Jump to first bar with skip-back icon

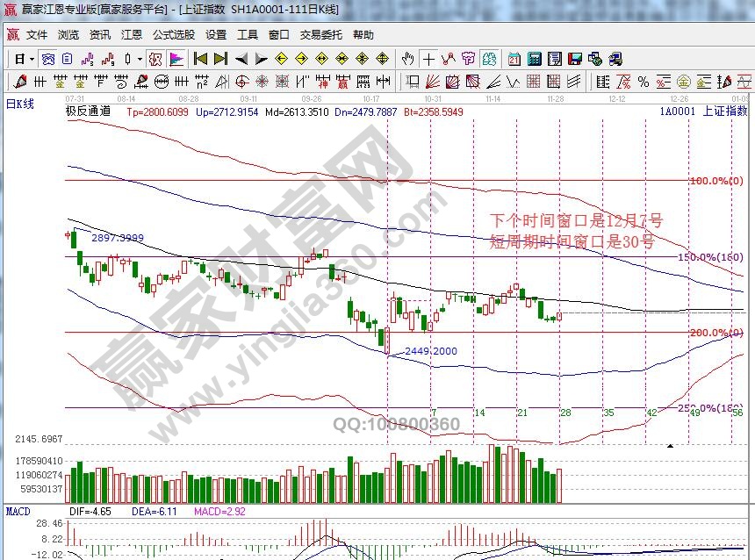(200, 59)
